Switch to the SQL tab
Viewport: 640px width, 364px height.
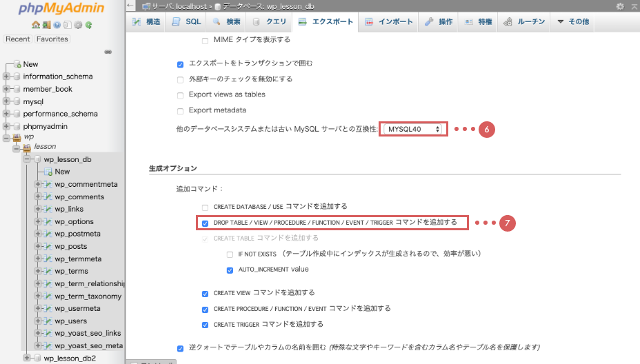pyautogui.click(x=187, y=22)
